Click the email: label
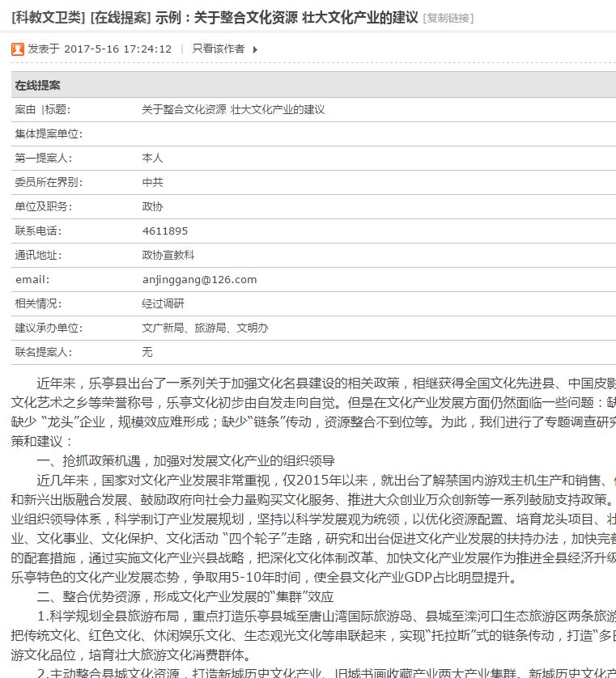This screenshot has width=616, height=678. coord(32,279)
